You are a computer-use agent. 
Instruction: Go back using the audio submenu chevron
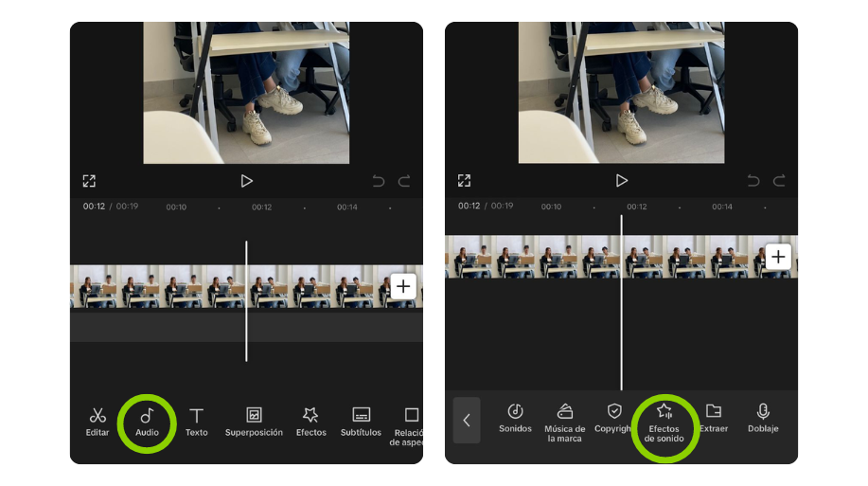[467, 420]
